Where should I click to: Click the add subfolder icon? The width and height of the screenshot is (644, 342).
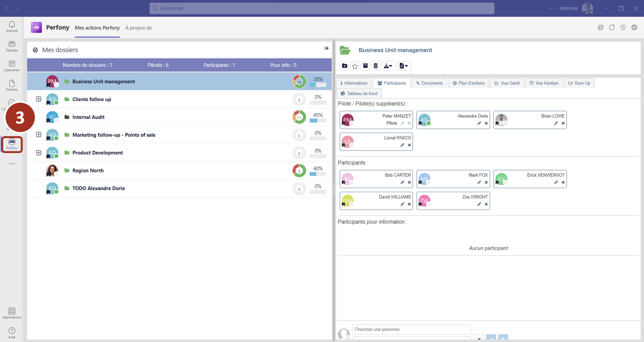point(344,66)
